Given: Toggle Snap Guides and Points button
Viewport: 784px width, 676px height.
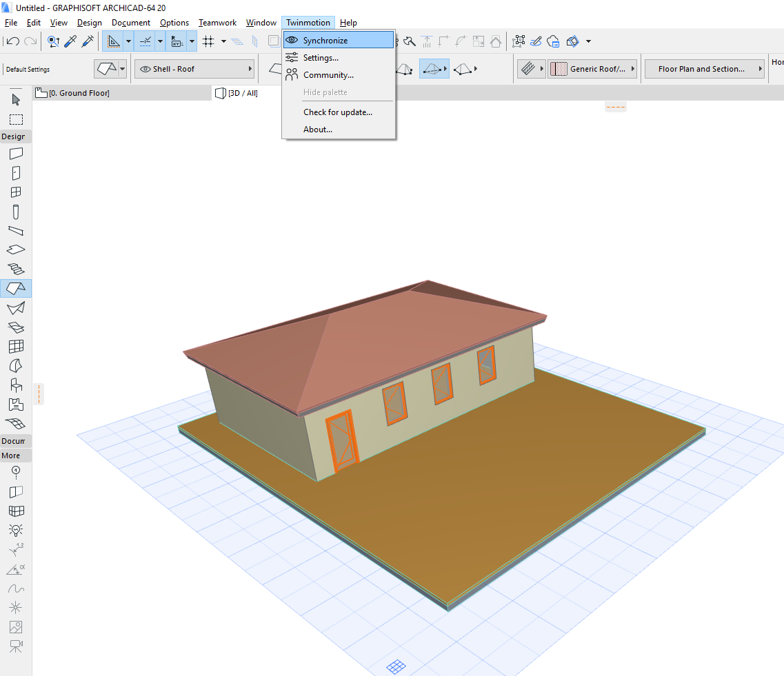Looking at the screenshot, I should [x=145, y=41].
